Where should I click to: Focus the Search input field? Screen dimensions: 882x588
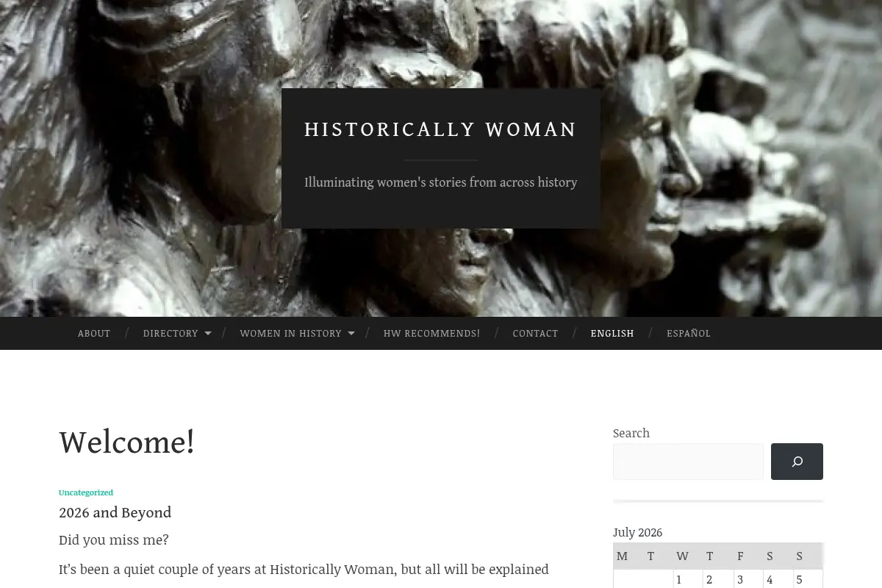(x=688, y=462)
